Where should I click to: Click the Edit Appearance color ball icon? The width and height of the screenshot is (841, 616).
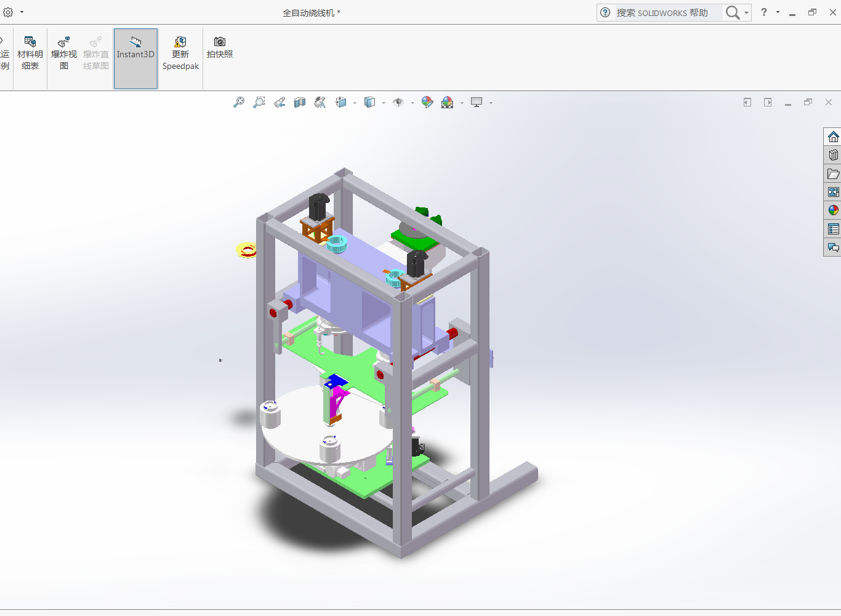(x=427, y=102)
